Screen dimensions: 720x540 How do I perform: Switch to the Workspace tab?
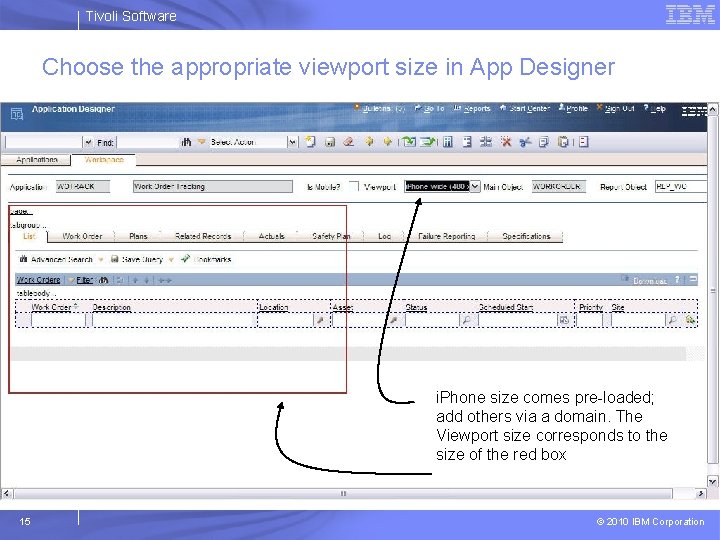(104, 160)
